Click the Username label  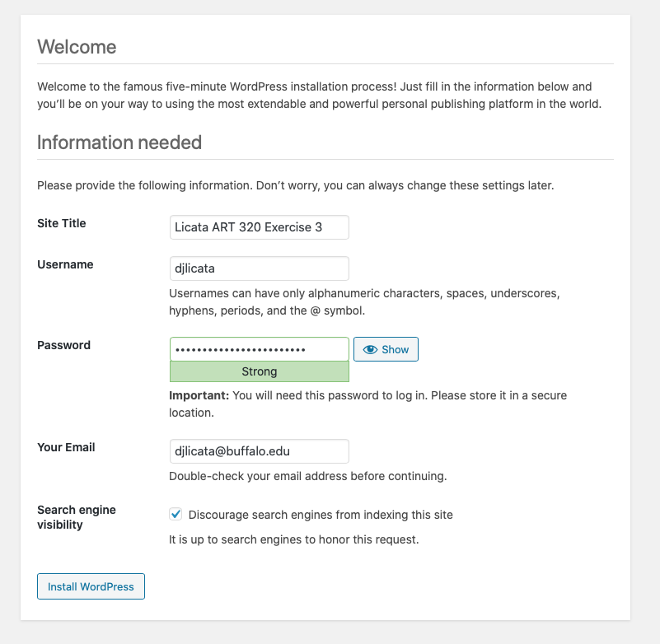tap(65, 264)
